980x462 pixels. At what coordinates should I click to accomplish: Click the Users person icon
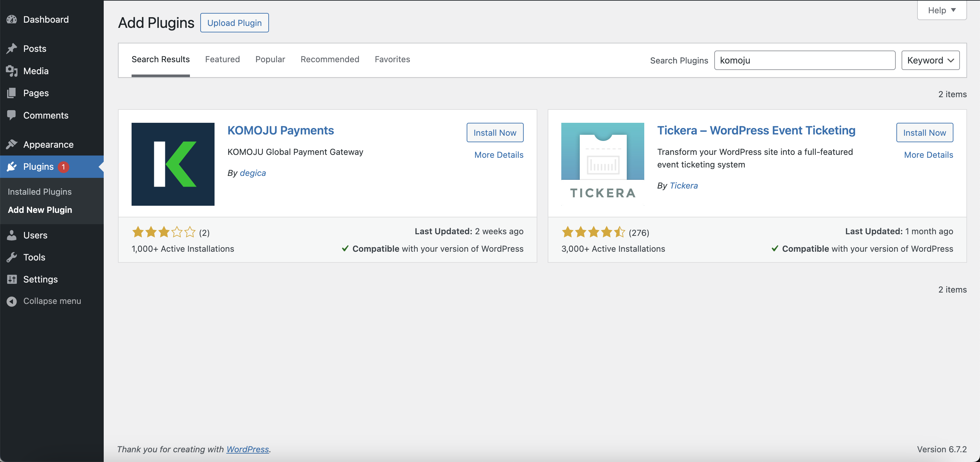pos(12,235)
